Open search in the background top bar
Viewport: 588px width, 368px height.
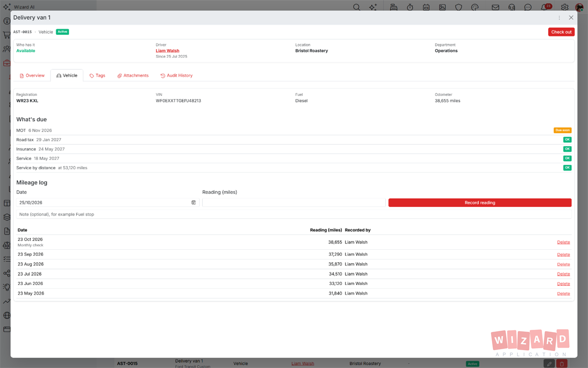pos(356,7)
